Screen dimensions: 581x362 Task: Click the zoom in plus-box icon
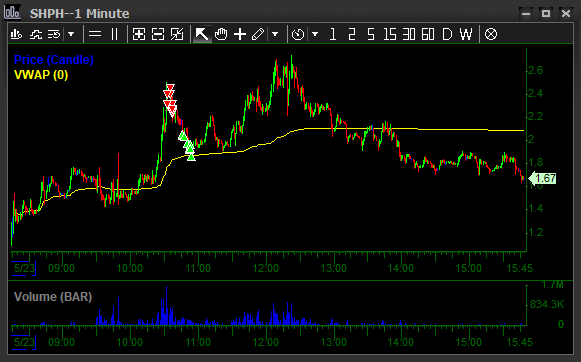click(x=139, y=34)
